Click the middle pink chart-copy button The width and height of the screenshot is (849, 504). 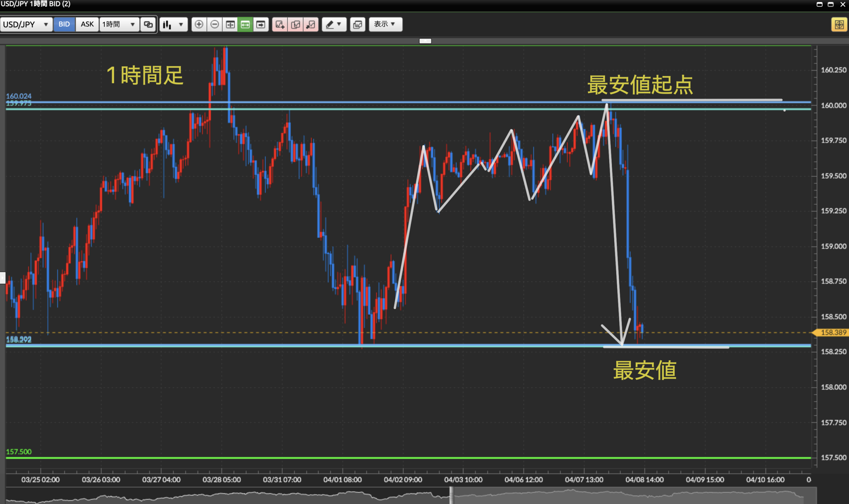coord(295,25)
